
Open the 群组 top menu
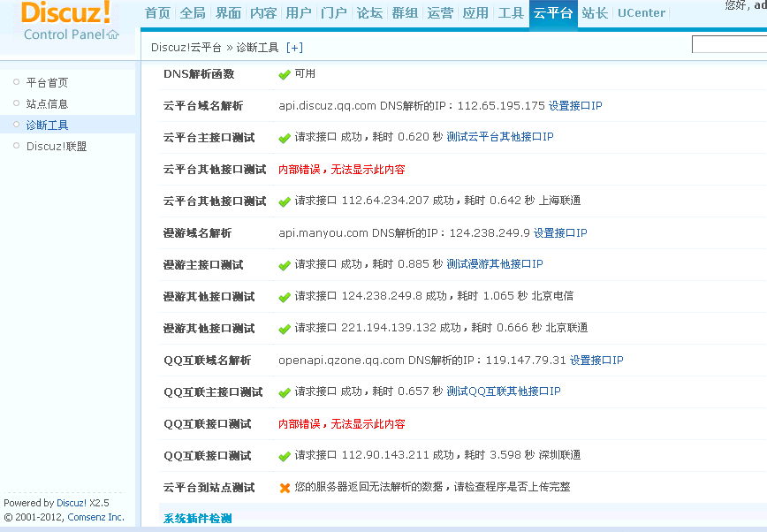405,13
